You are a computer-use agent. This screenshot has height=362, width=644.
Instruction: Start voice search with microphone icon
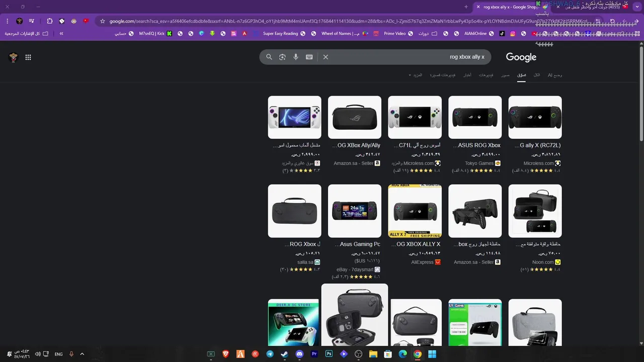pyautogui.click(x=296, y=57)
